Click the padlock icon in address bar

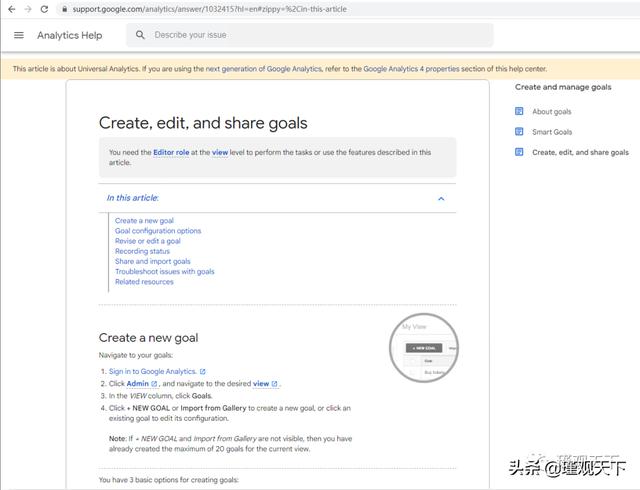[x=64, y=9]
